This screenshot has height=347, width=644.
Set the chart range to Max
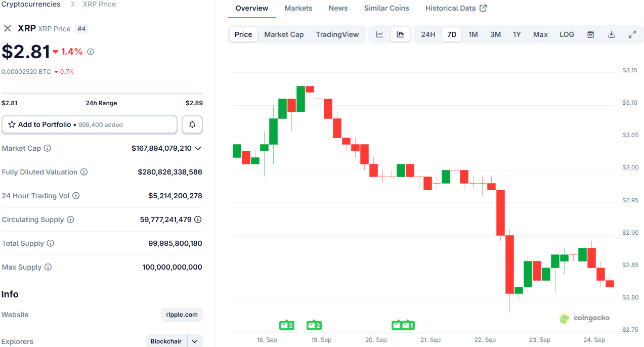click(x=540, y=34)
